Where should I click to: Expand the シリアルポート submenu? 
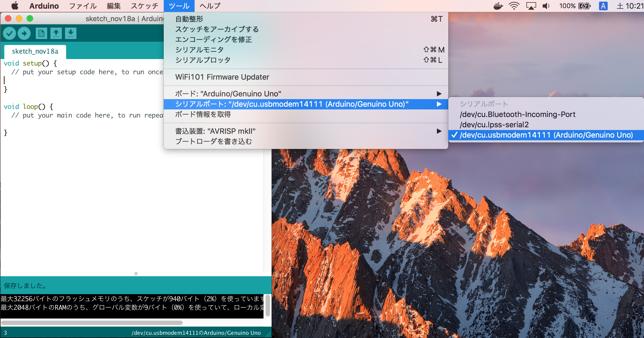pos(306,104)
